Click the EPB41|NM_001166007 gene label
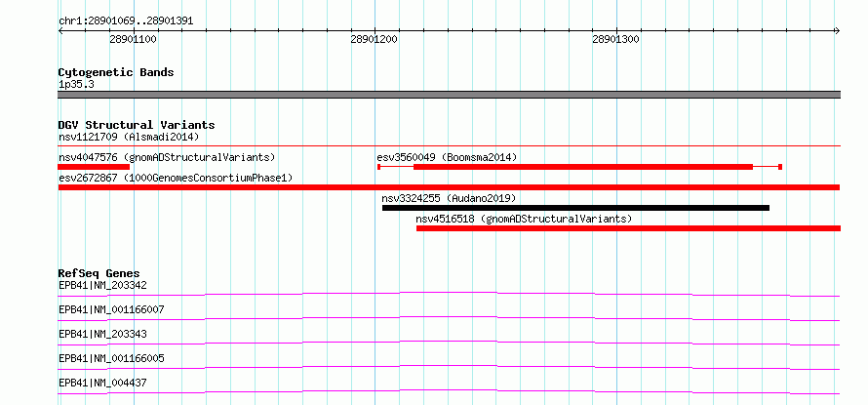Viewport: 868px width, 405px height. pos(111,309)
